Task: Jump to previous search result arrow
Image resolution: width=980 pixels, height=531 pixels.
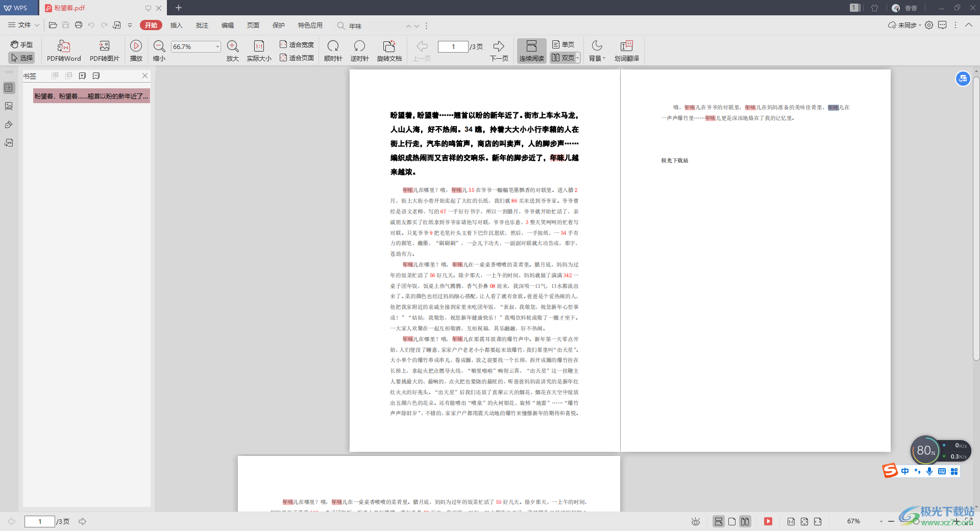Action: (408, 26)
